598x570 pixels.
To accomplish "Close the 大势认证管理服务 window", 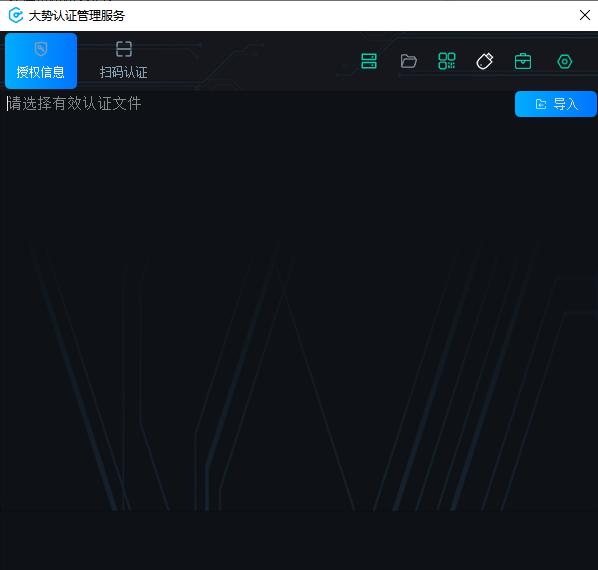I will coord(585,15).
